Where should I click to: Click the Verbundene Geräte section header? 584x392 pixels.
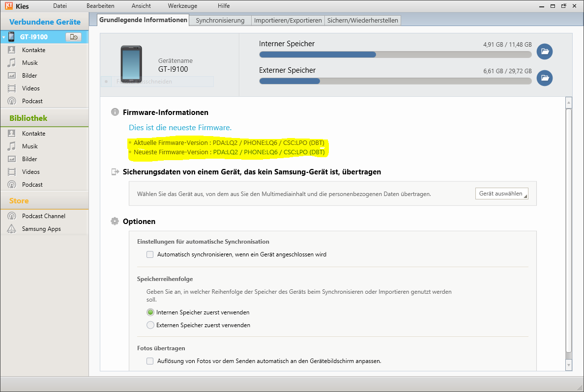[x=44, y=22]
